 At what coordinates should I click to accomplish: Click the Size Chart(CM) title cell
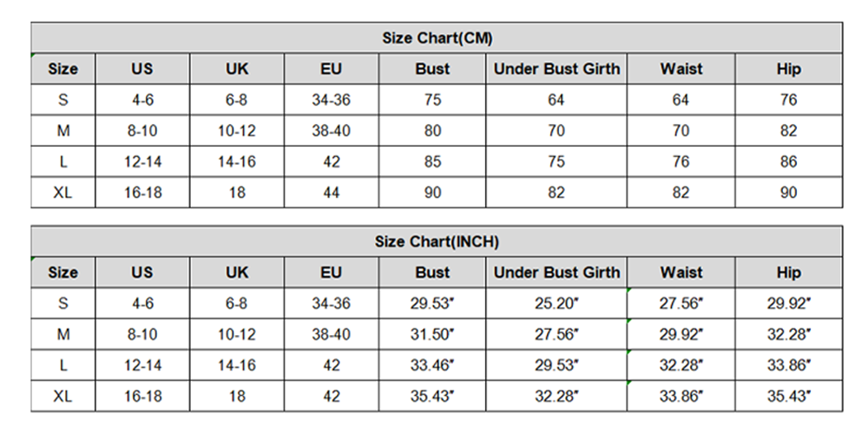tap(437, 38)
